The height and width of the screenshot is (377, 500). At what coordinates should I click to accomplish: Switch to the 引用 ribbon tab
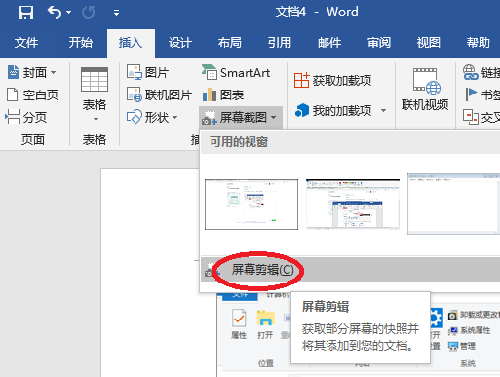click(279, 43)
